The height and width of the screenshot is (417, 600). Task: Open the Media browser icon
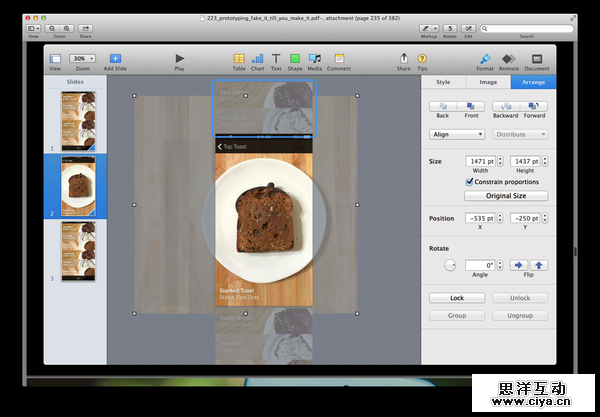315,59
